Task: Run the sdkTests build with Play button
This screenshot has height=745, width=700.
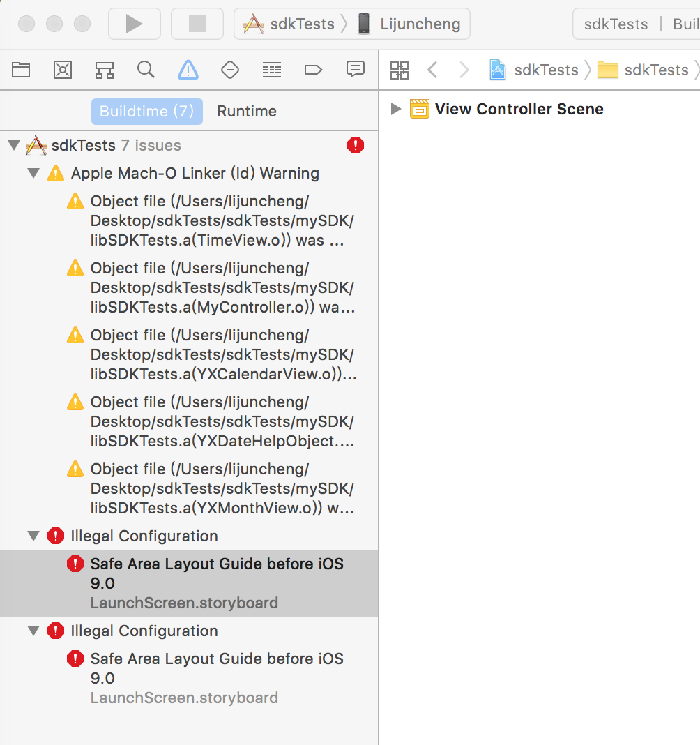Action: pos(135,24)
